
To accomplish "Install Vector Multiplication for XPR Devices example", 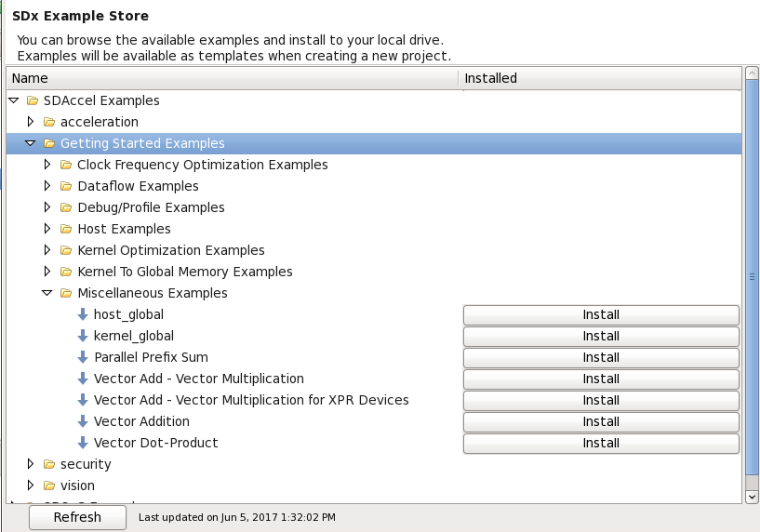I will (x=601, y=400).
